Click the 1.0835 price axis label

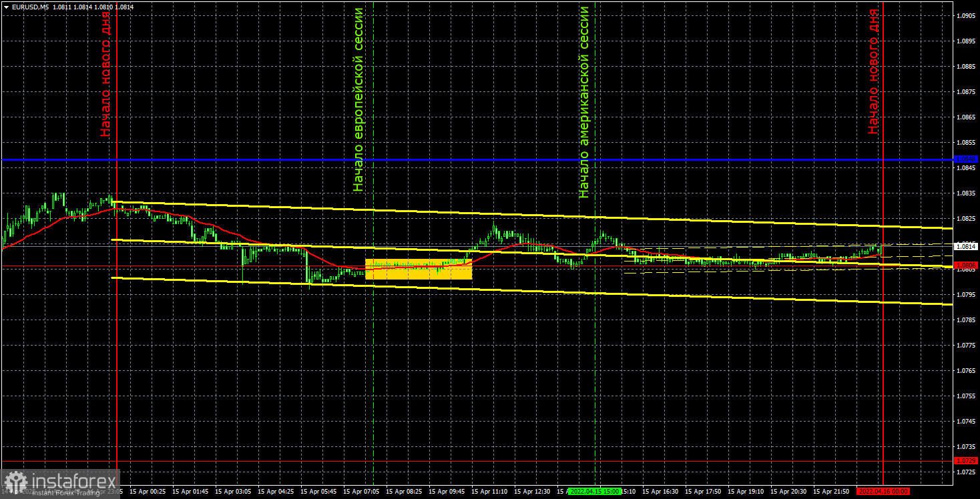(965, 193)
